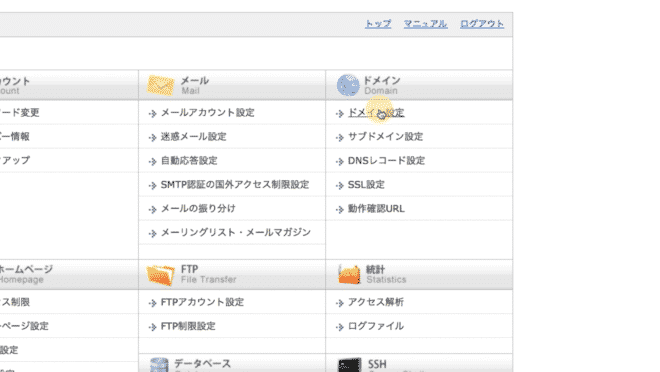Open SMTP認証の国外アクセス制限設定
This screenshot has width=660, height=372.
coord(235,185)
